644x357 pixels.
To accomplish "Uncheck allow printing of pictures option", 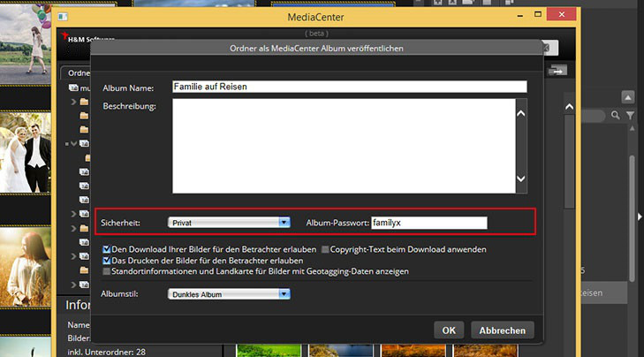I will coord(108,261).
